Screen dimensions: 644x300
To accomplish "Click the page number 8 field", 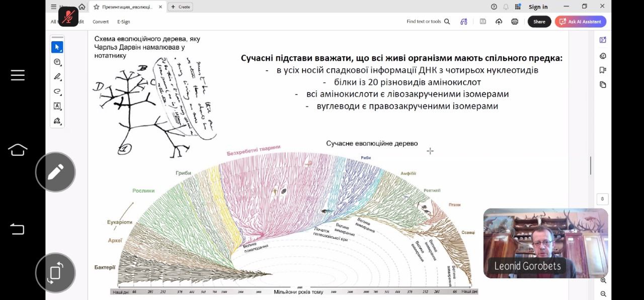I will tap(602, 199).
